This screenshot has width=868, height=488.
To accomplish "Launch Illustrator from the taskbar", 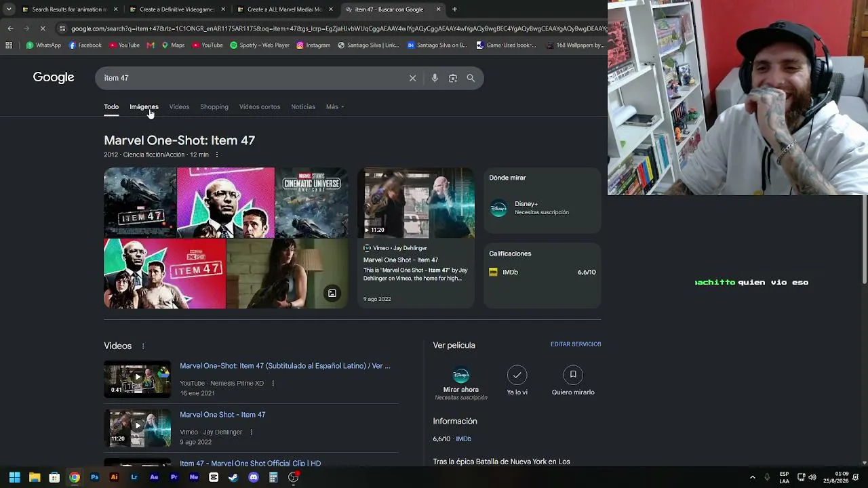I will [x=114, y=477].
